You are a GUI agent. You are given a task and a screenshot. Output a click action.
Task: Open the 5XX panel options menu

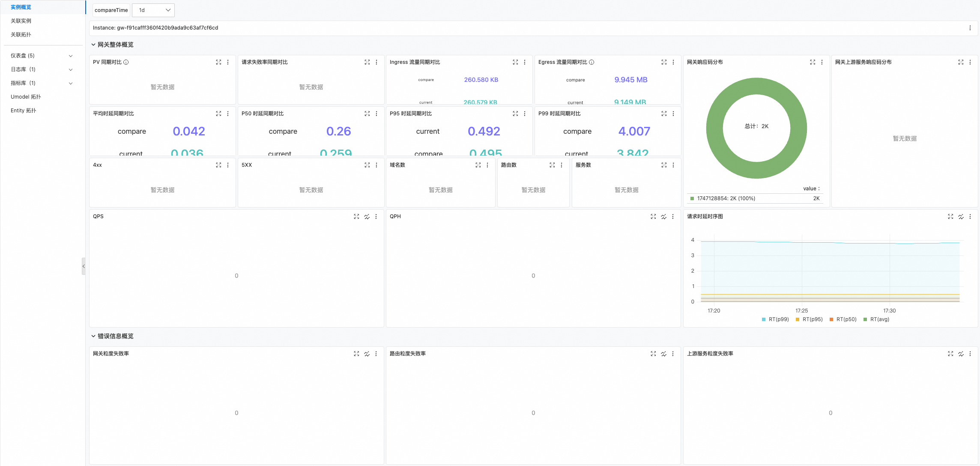tap(376, 165)
